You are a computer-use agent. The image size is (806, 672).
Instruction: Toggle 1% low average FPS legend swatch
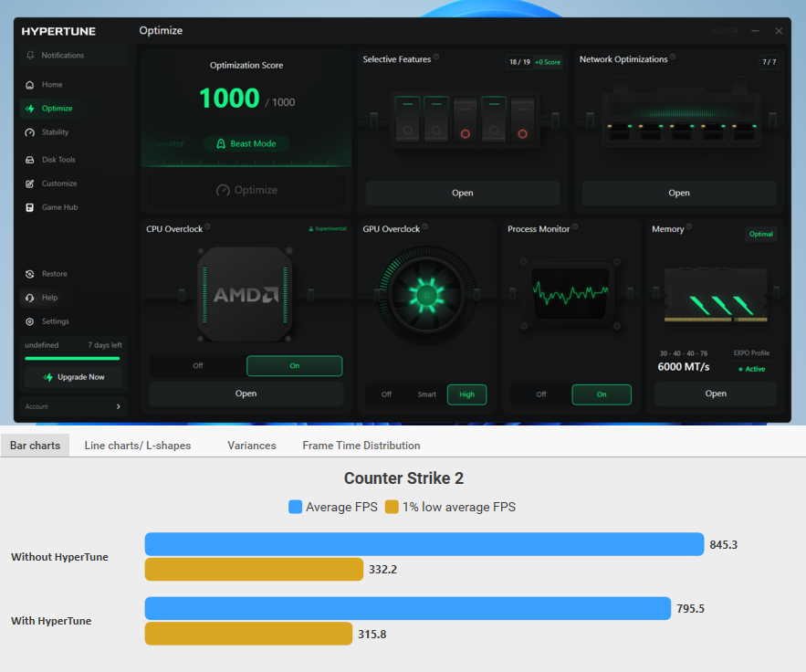(x=392, y=507)
